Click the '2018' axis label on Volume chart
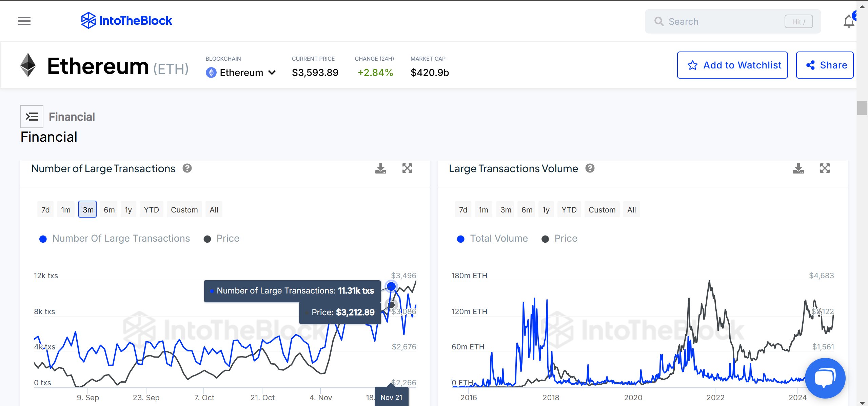Screen dimensions: 868x406 point(551,398)
